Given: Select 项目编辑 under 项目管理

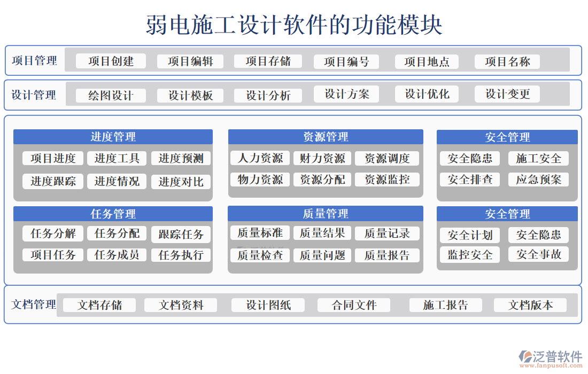Looking at the screenshot, I should [190, 61].
